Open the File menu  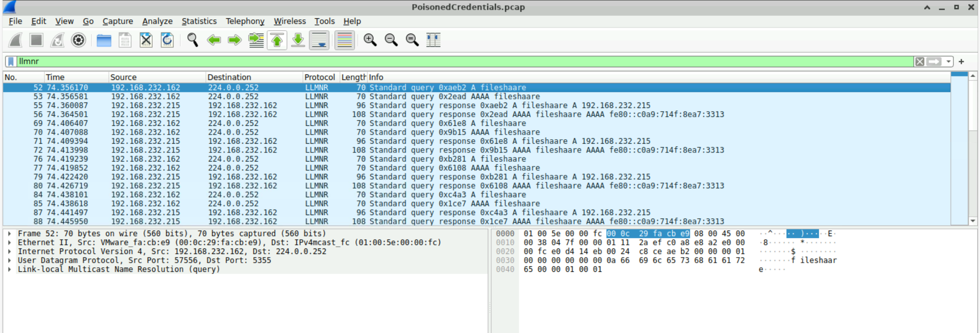coord(15,21)
